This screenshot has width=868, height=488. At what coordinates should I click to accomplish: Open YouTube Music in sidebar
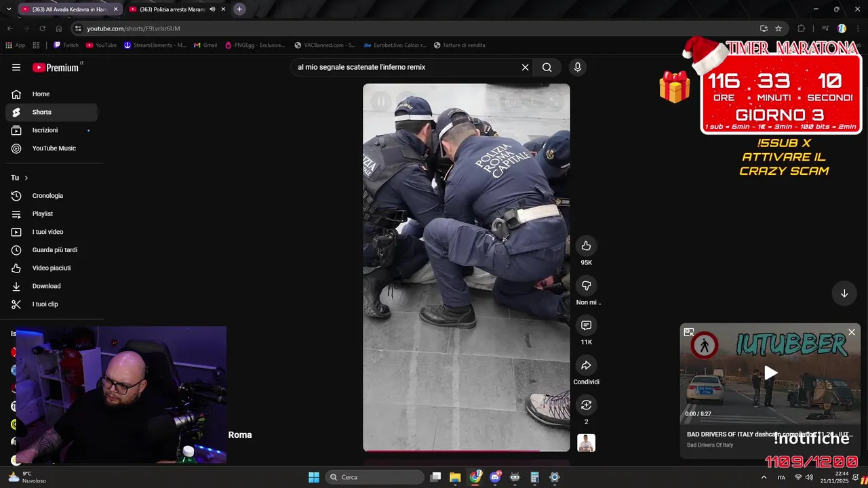click(x=52, y=148)
